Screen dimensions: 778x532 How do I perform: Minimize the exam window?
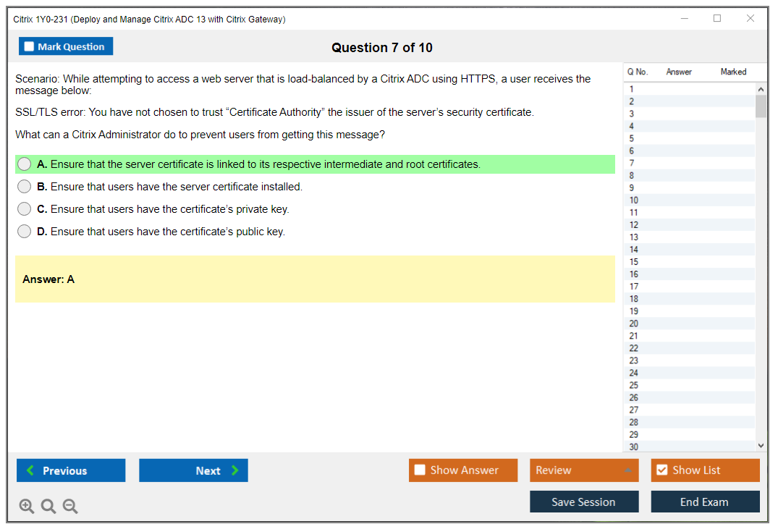(684, 19)
